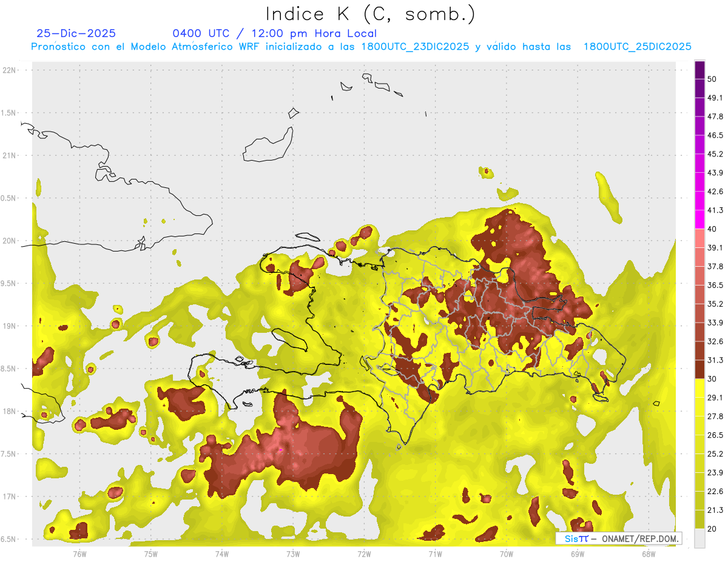The image size is (728, 562).
Task: Click the "75W" longitude label
Action: (x=150, y=554)
